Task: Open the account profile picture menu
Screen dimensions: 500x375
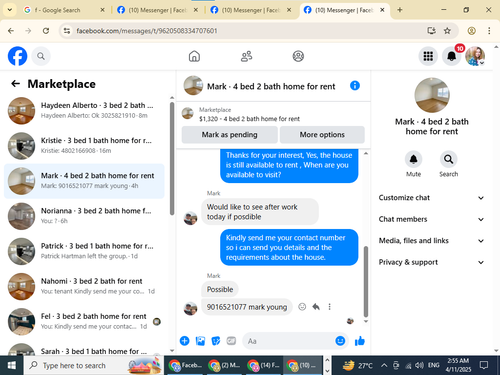Action: (x=475, y=56)
